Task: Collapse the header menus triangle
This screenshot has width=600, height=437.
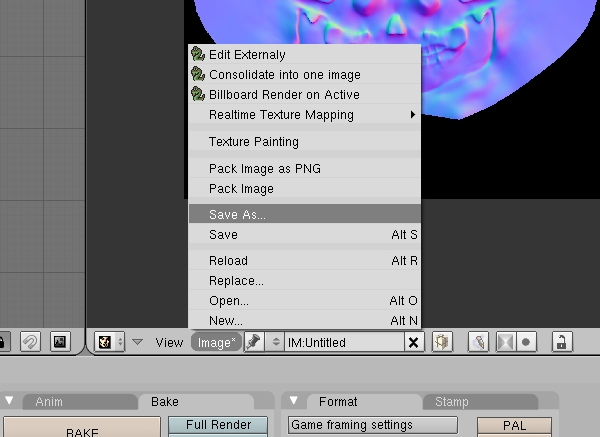Action: [x=137, y=342]
